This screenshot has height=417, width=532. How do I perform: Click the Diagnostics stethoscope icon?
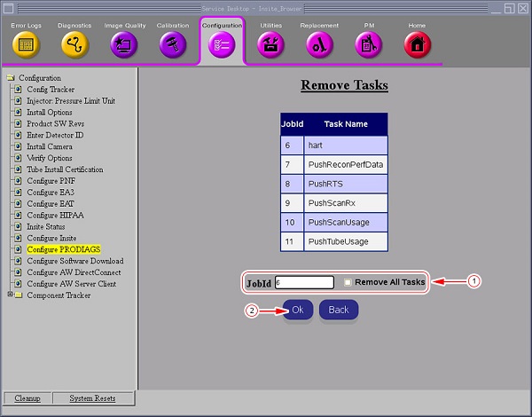[74, 43]
